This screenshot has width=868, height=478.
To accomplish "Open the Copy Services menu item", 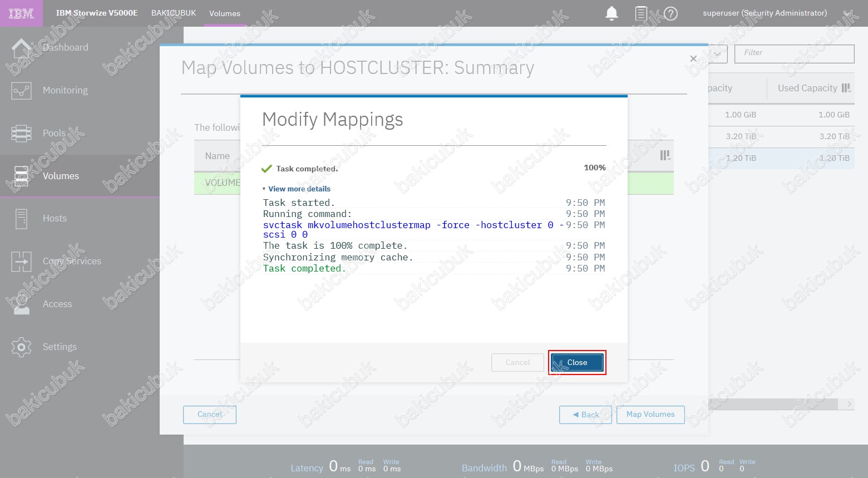I will pyautogui.click(x=72, y=262).
